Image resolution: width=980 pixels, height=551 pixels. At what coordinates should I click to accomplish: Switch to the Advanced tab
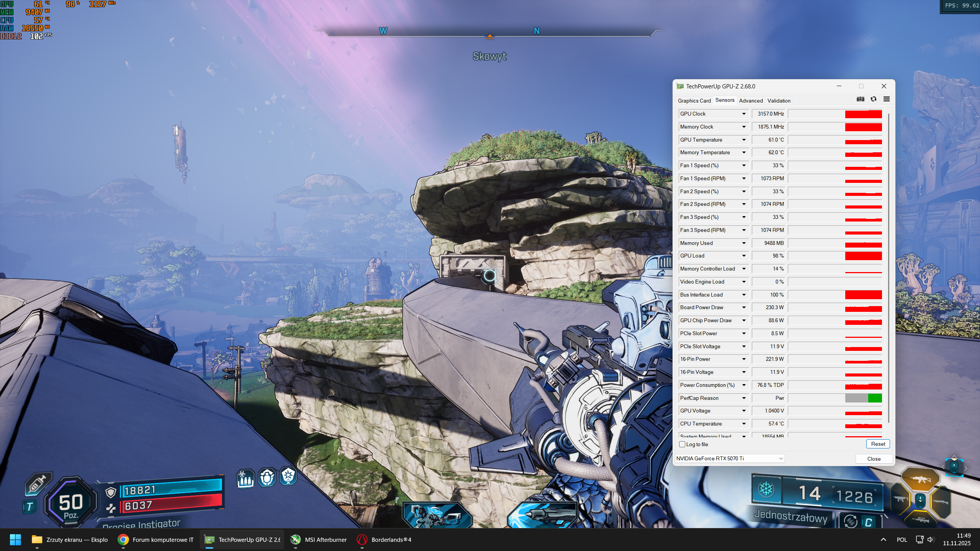pyautogui.click(x=751, y=101)
